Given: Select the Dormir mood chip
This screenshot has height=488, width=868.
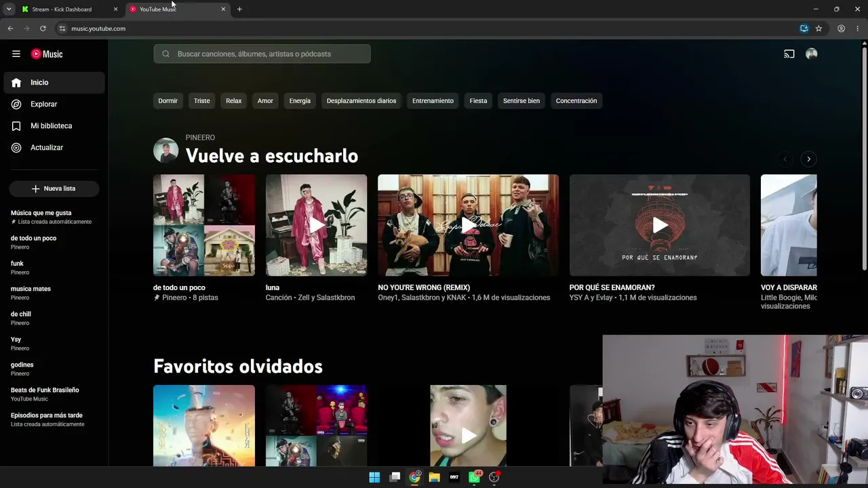Looking at the screenshot, I should pos(168,101).
